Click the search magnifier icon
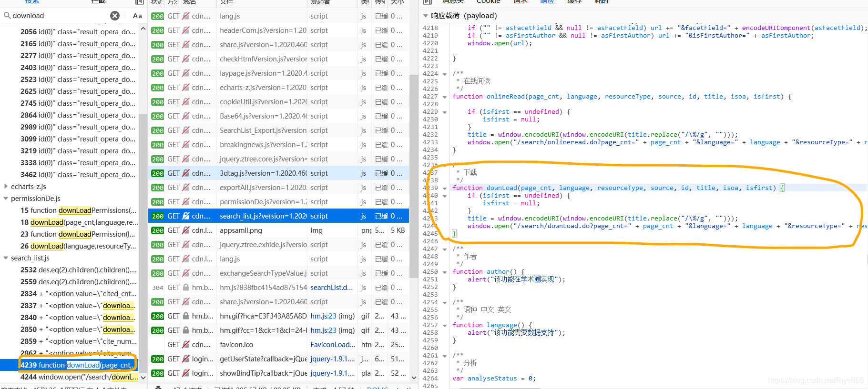This screenshot has height=389, width=868. click(x=7, y=16)
